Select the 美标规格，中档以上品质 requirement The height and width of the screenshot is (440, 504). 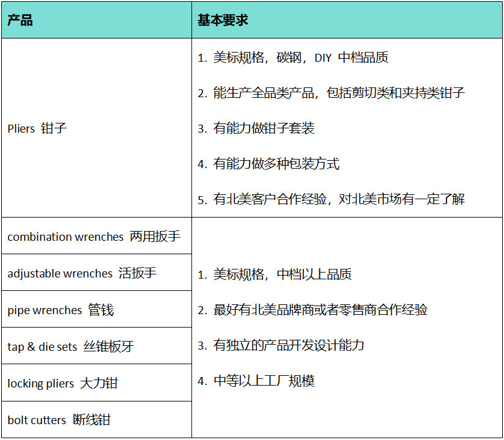point(275,274)
